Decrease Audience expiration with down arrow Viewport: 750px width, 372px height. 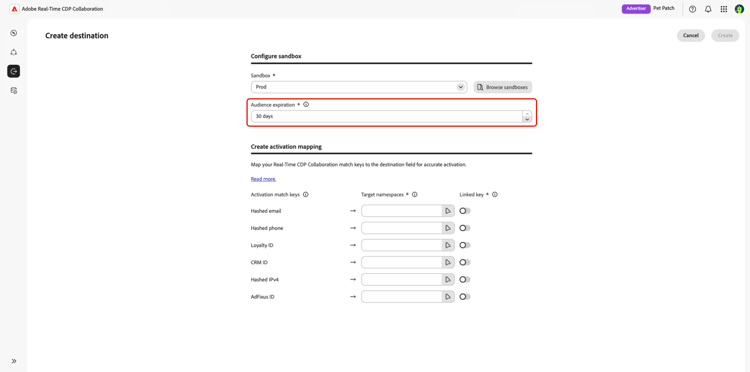(527, 119)
